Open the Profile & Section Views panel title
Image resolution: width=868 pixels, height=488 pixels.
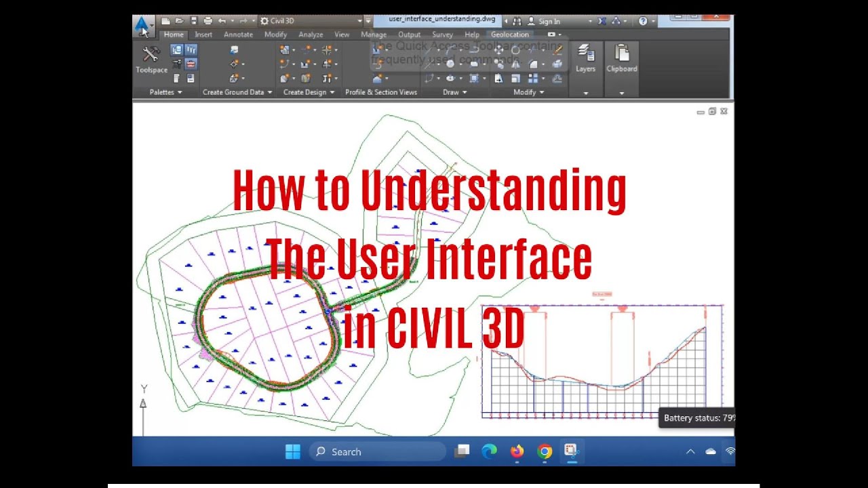381,92
